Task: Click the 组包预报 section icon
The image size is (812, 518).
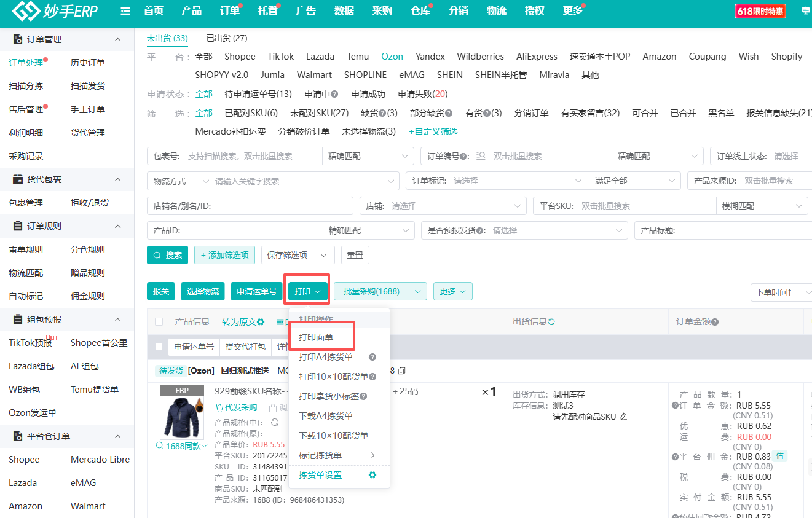Action: (x=18, y=320)
